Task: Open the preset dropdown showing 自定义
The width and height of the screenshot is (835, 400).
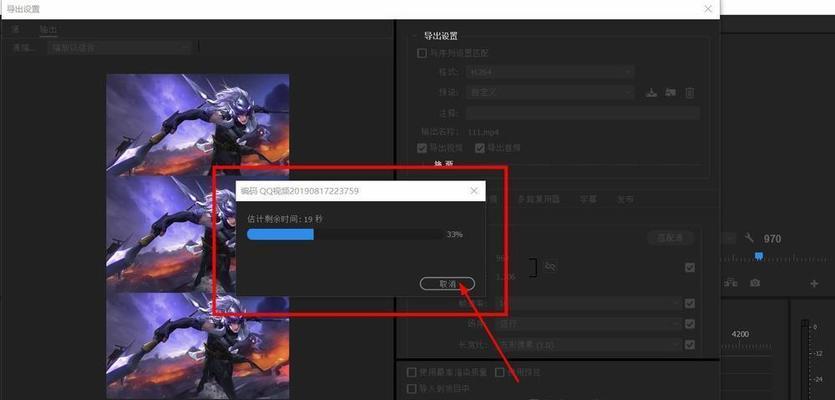Action: point(550,93)
